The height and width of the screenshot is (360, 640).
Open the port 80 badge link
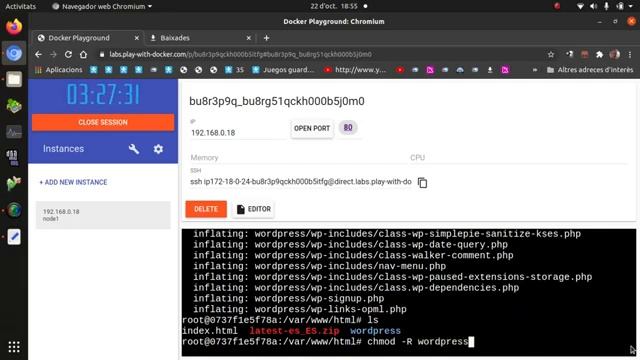coord(348,128)
